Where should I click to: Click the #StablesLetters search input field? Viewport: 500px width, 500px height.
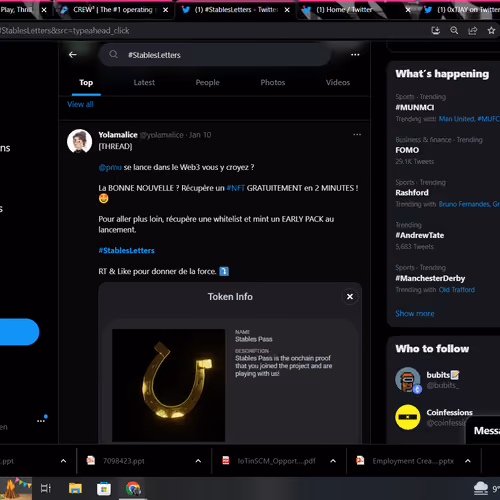(x=215, y=55)
